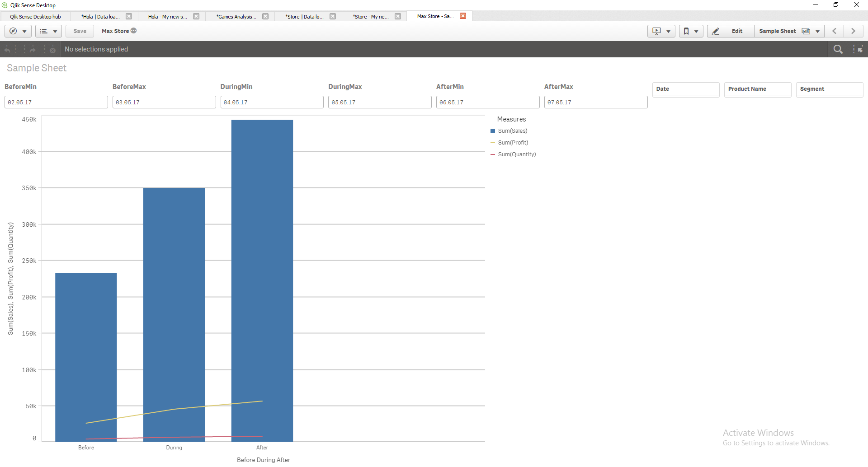Click the 'After' x-axis label

click(262, 448)
